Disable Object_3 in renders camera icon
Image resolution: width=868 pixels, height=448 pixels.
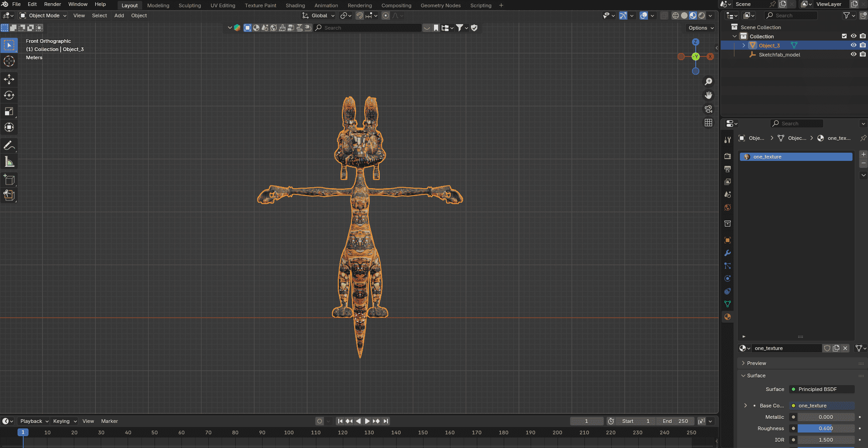click(863, 45)
